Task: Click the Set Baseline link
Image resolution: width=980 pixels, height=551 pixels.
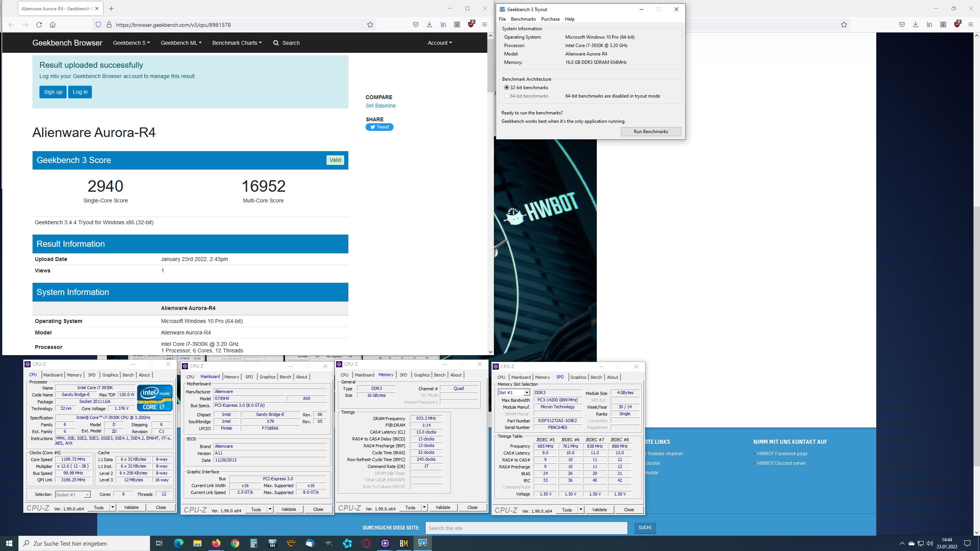Action: pos(381,106)
